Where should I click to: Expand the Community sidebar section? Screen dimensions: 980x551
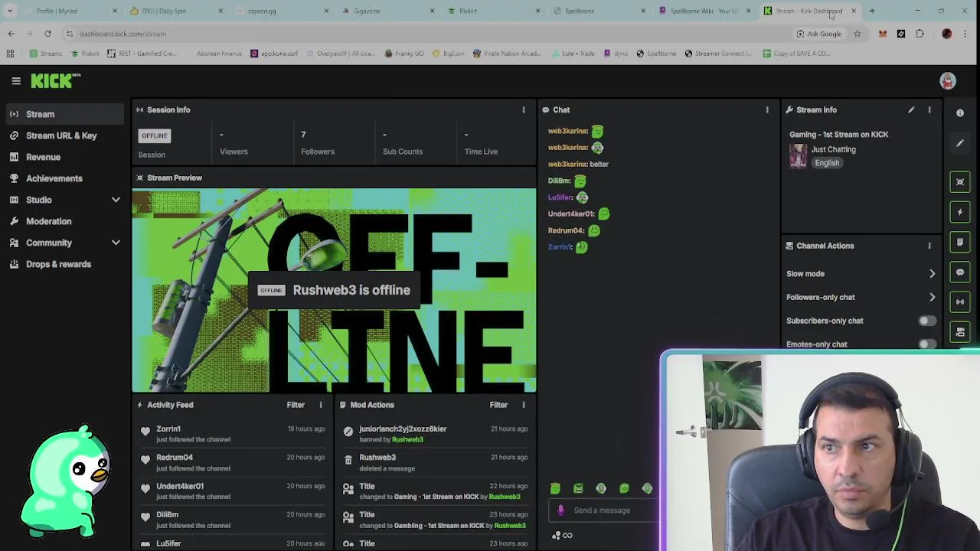(116, 243)
